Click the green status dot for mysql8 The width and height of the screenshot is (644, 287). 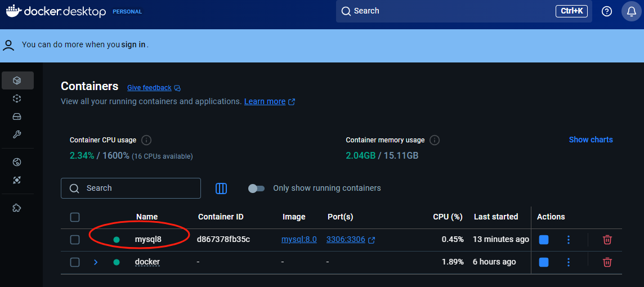pos(116,240)
